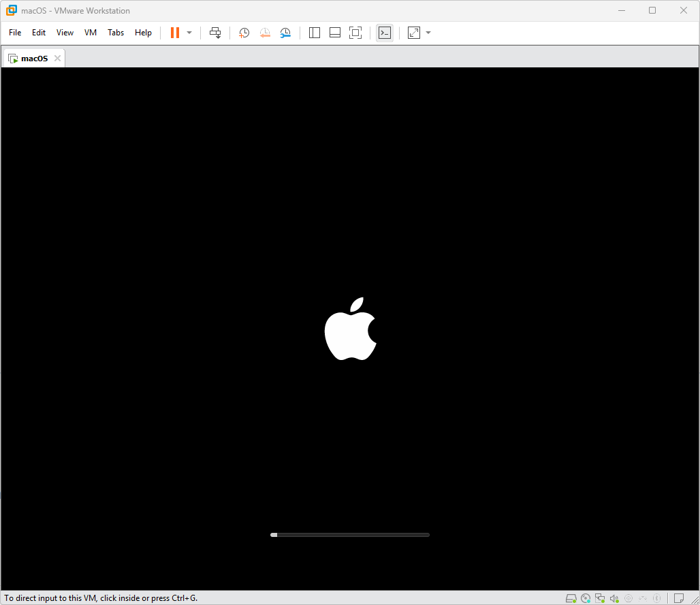Pause the running virtual machine
Viewport: 700px width, 605px height.
coord(175,33)
